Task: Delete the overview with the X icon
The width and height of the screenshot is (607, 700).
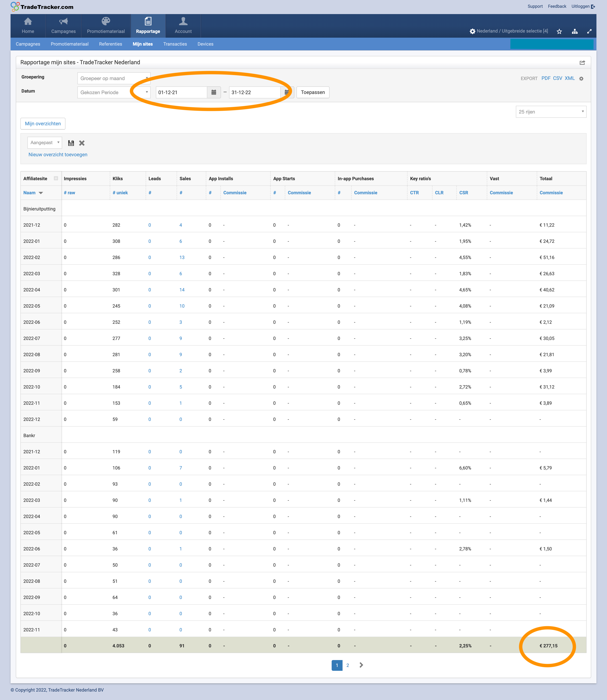Action: pos(82,143)
